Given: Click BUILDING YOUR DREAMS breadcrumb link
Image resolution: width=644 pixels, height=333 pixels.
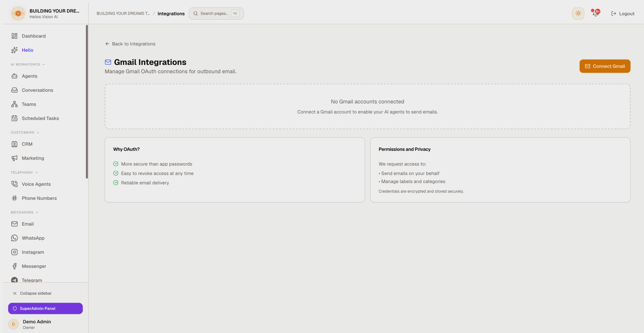Looking at the screenshot, I should (x=123, y=13).
